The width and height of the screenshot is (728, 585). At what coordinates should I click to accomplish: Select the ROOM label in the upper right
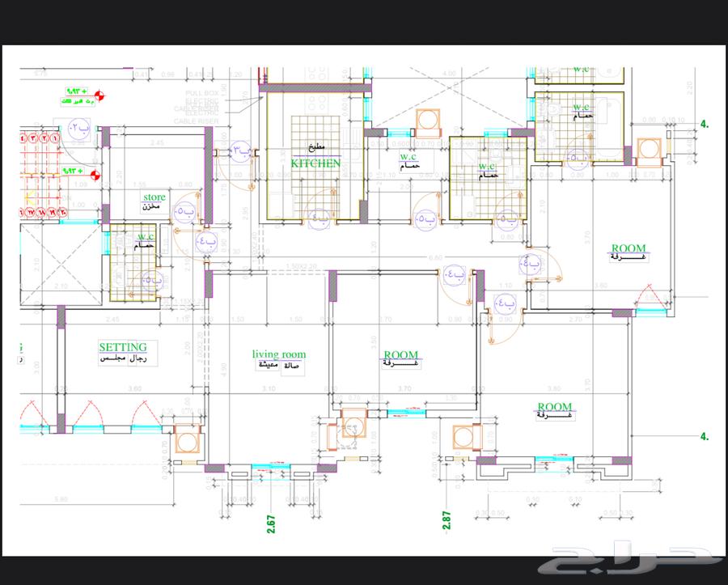pos(628,248)
